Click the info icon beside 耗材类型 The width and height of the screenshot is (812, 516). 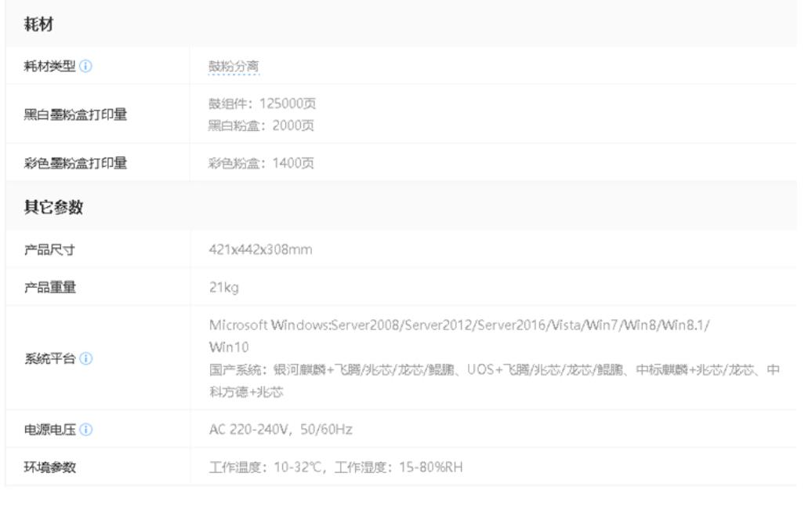[86, 66]
